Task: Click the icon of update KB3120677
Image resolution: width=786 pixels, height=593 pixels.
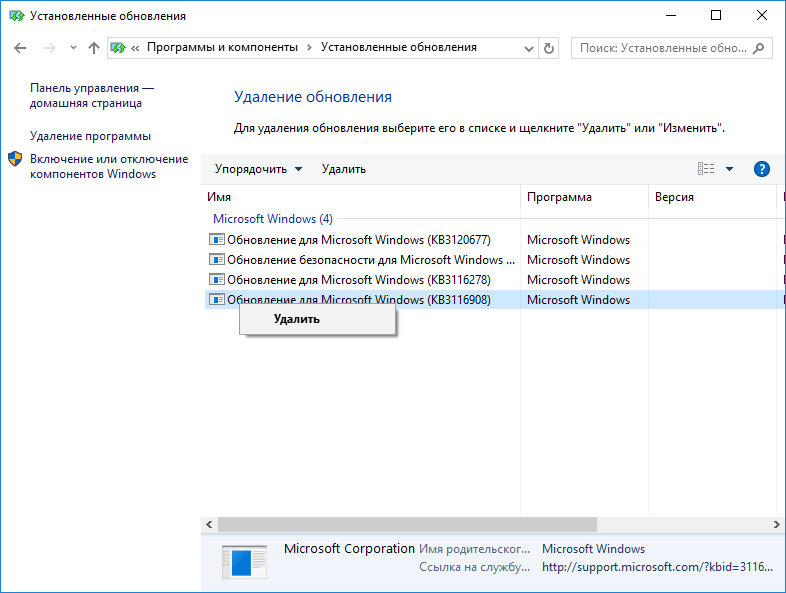Action: coord(217,240)
